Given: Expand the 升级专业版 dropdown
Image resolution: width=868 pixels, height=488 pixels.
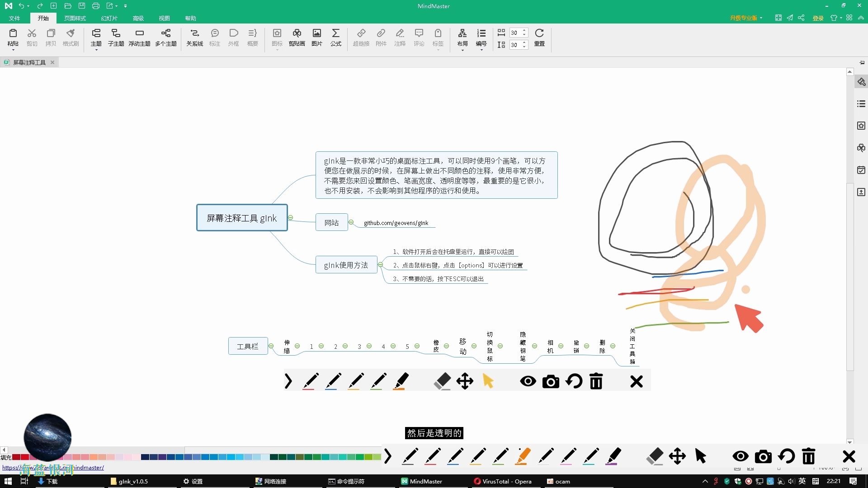Looking at the screenshot, I should pos(761,18).
